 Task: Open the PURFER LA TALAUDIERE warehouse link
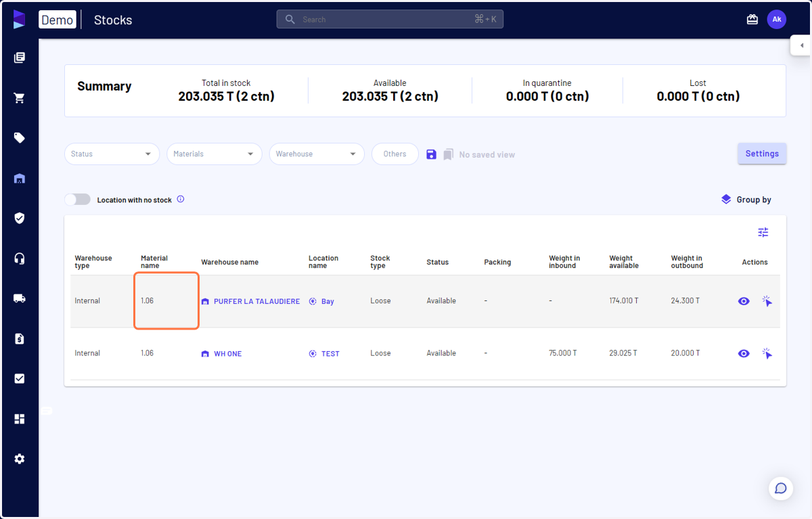[256, 302]
